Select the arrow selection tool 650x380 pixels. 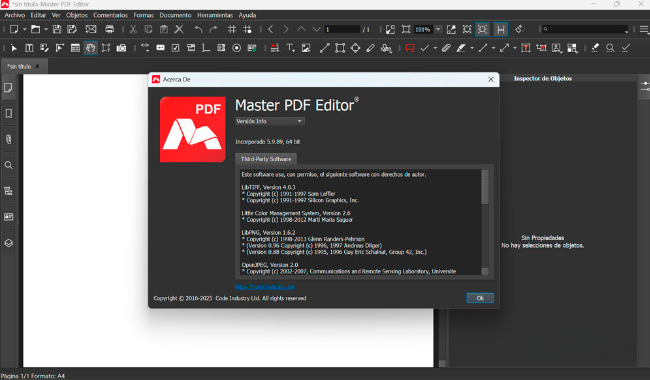pos(14,48)
